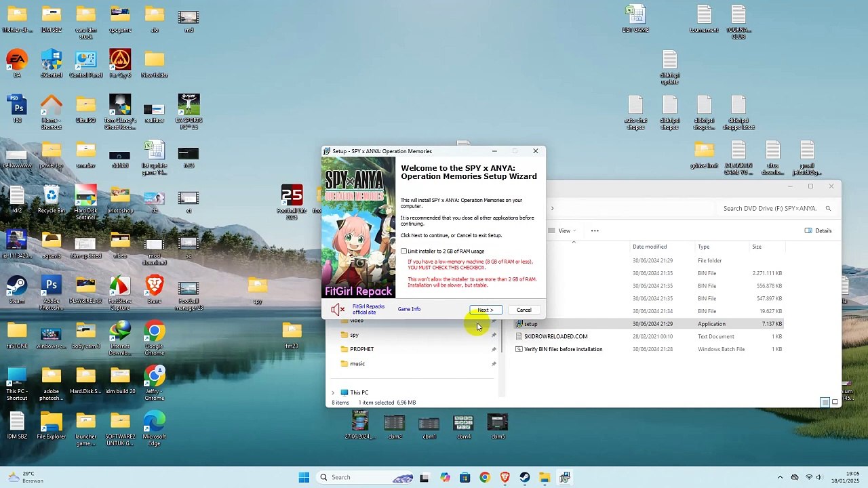Switch to large thumbnails view in the status bar
This screenshot has height=488, width=868.
(x=835, y=403)
